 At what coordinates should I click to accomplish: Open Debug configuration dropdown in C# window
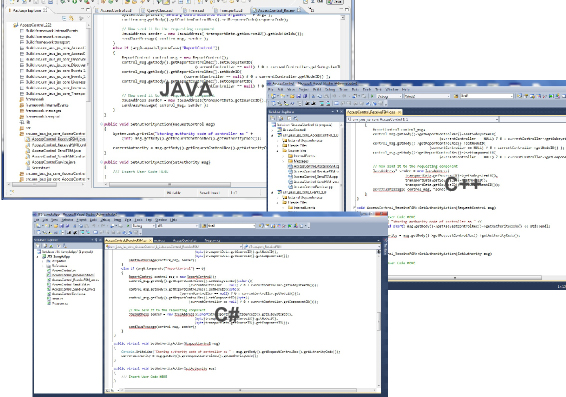tap(144, 226)
